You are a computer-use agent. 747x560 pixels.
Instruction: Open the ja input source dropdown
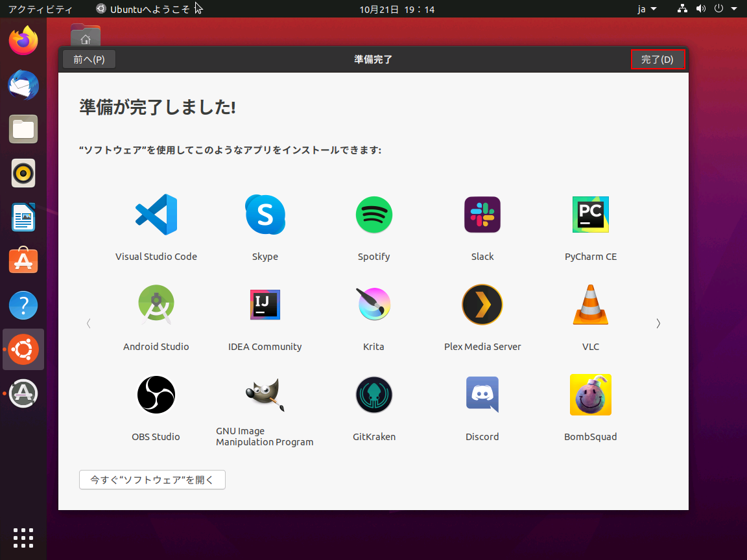pyautogui.click(x=647, y=9)
